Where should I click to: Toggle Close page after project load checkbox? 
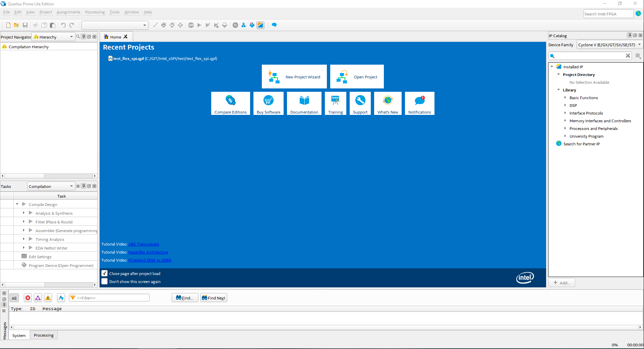(105, 273)
